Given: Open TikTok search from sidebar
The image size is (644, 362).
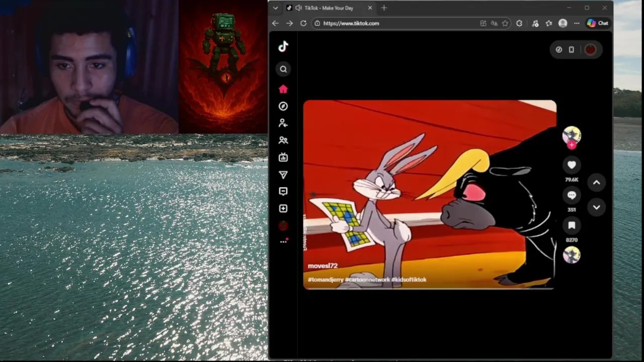Looking at the screenshot, I should click(x=283, y=69).
